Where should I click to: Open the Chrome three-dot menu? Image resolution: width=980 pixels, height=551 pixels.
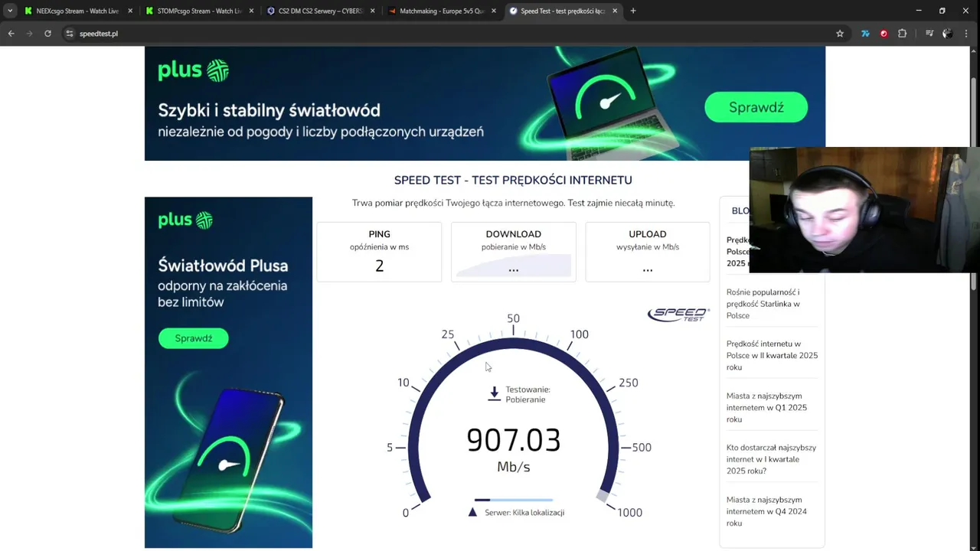pos(967,34)
